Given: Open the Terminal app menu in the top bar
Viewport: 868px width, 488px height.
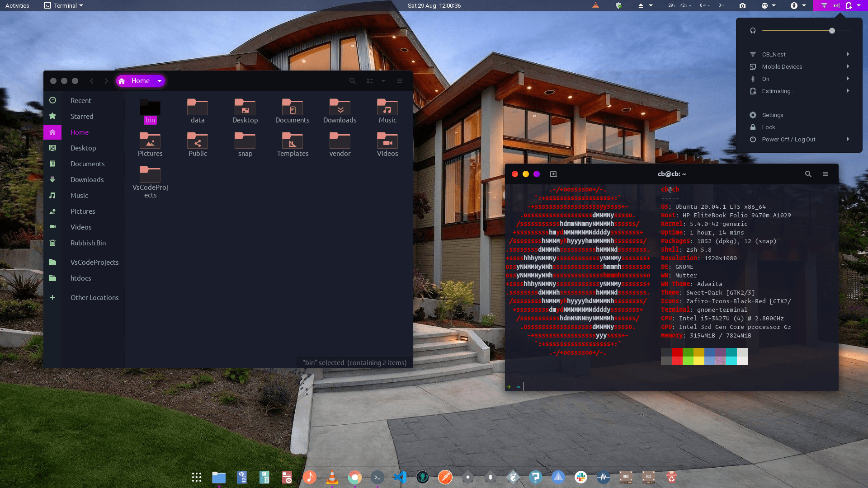Looking at the screenshot, I should (x=64, y=5).
